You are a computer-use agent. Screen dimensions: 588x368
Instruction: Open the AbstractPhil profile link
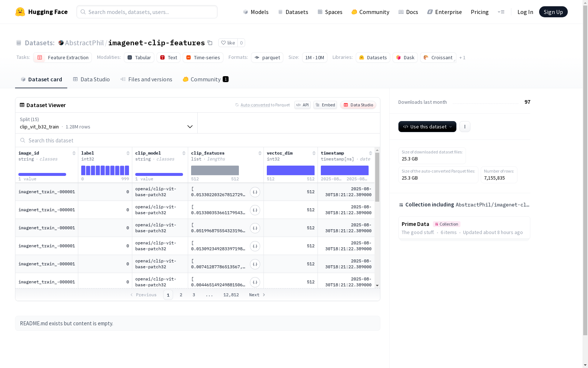point(84,43)
